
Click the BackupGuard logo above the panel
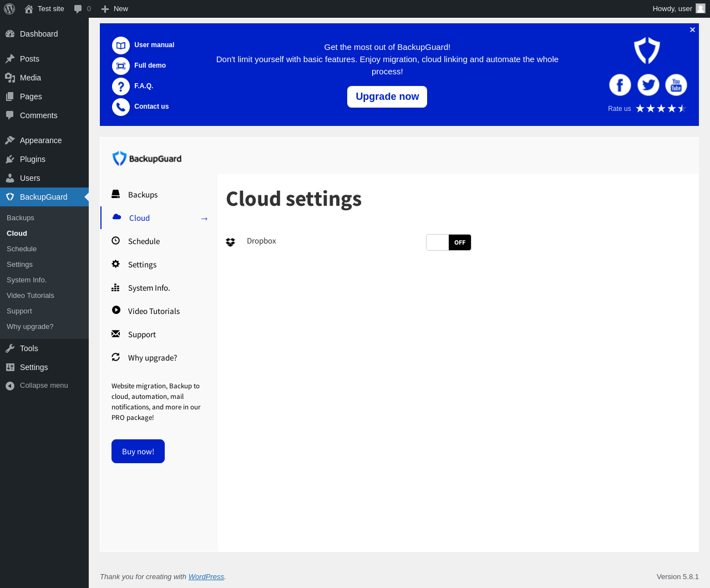click(147, 159)
